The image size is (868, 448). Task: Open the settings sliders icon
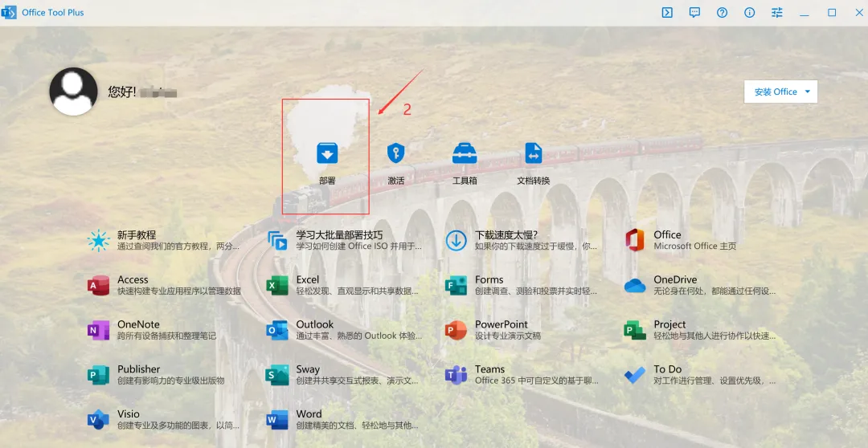pyautogui.click(x=777, y=12)
